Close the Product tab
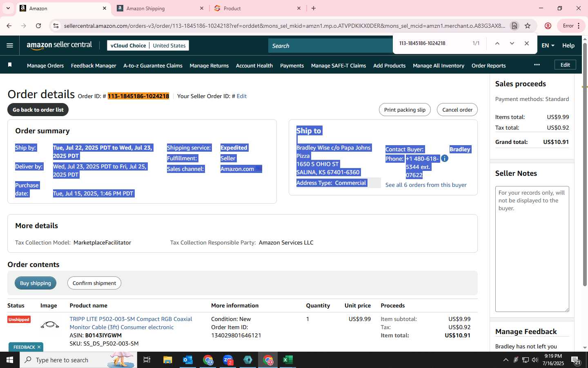Viewport: 588px width, 368px height. (x=299, y=8)
